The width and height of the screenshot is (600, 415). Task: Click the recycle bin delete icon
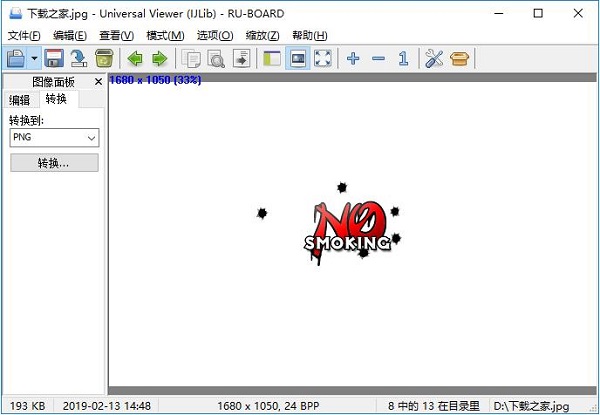pyautogui.click(x=103, y=59)
